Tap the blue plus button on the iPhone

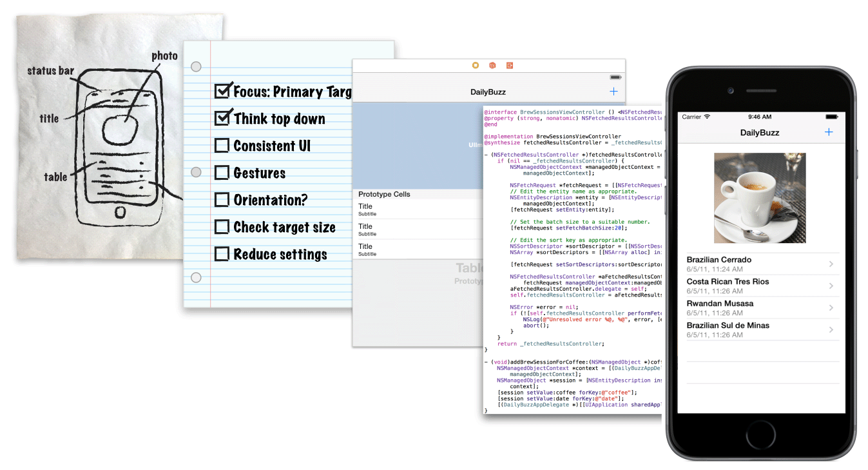pyautogui.click(x=829, y=132)
